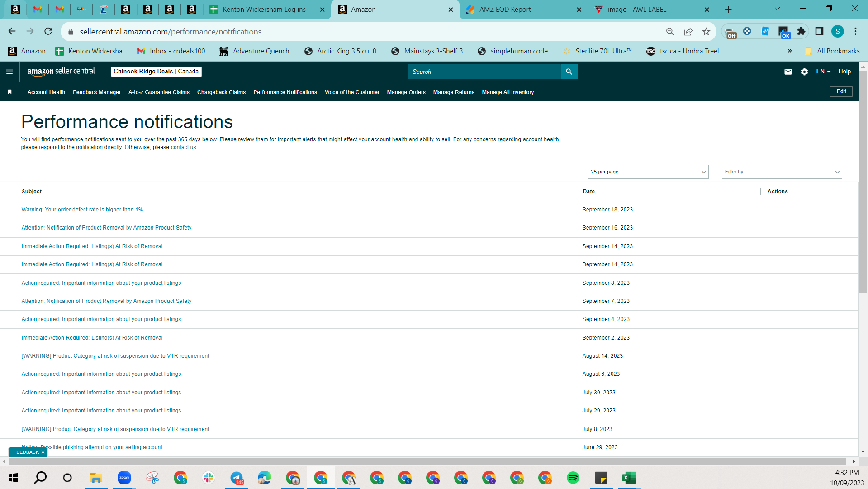This screenshot has width=868, height=489.
Task: Click the bookmark flag icon in nav bar
Action: [x=9, y=92]
